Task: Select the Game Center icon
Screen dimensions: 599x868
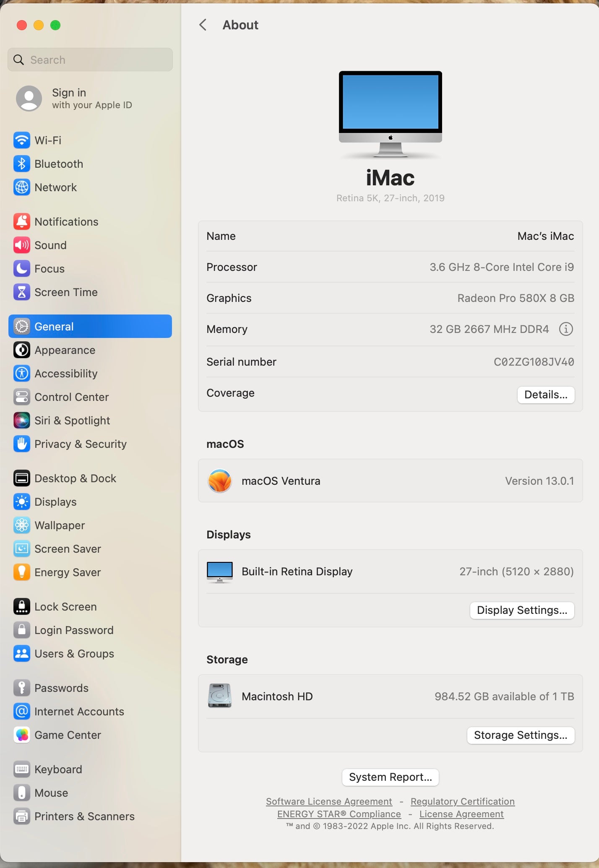Action: [22, 735]
